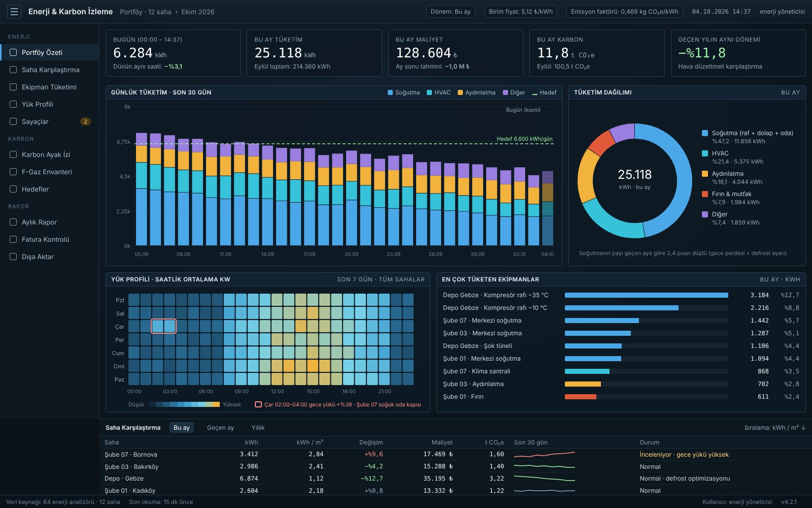Open Yük Profili sidebar item

pos(50,104)
